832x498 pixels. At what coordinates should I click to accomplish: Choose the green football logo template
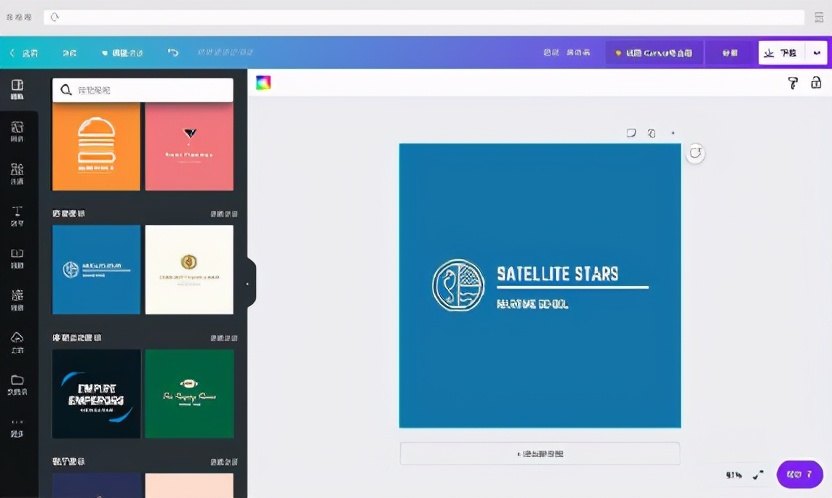189,394
